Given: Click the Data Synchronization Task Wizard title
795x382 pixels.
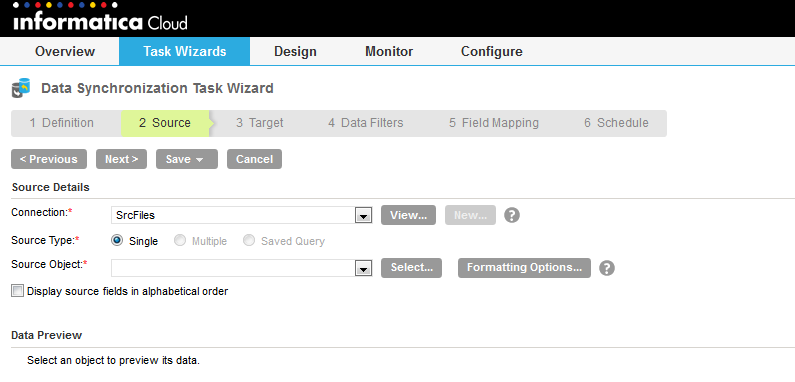Looking at the screenshot, I should click(157, 88).
